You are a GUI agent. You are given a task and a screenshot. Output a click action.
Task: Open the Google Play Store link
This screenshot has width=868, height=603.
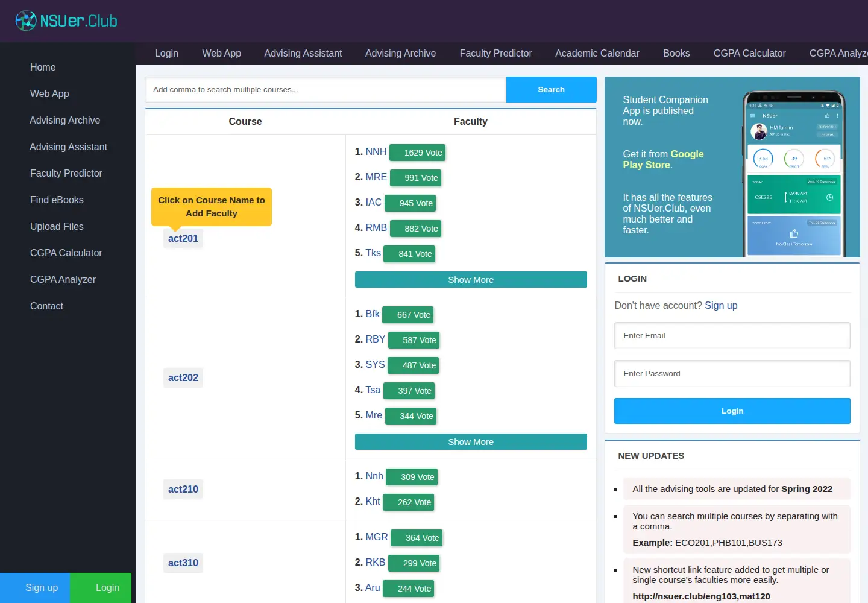663,159
